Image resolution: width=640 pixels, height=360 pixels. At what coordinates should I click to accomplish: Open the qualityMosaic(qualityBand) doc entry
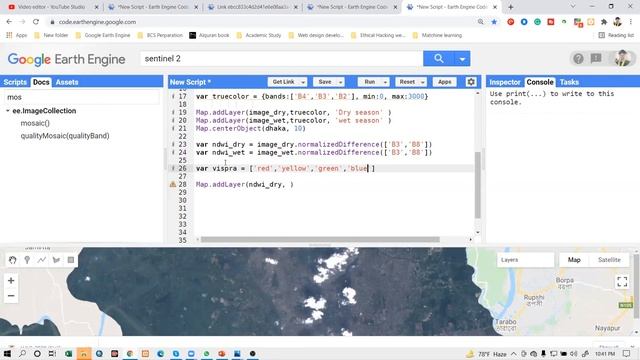point(65,136)
